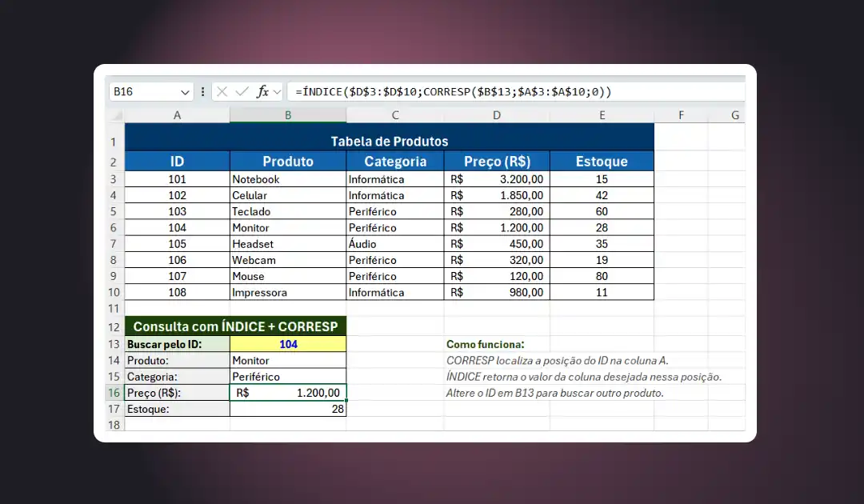Select price cell 450,00
This screenshot has height=504, width=864.
point(497,243)
